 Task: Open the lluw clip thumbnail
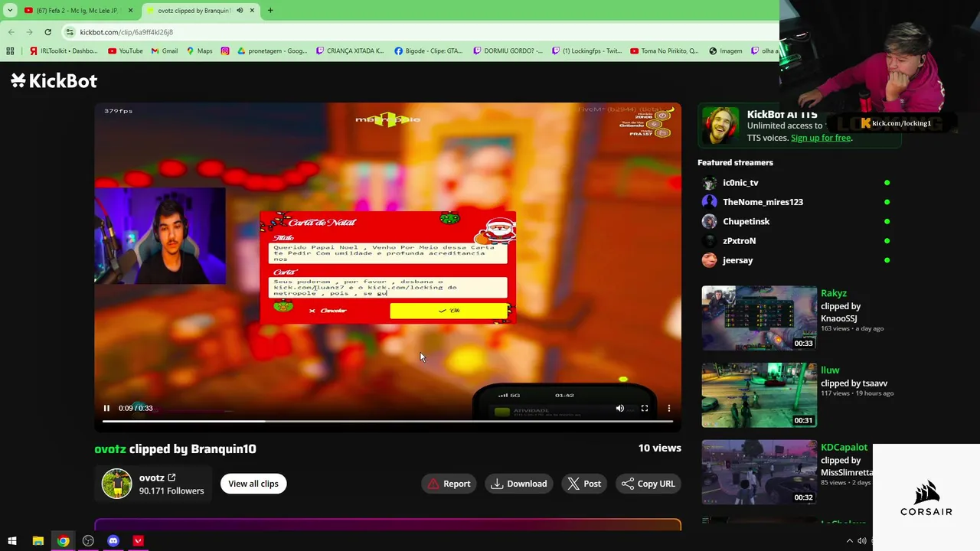[759, 395]
